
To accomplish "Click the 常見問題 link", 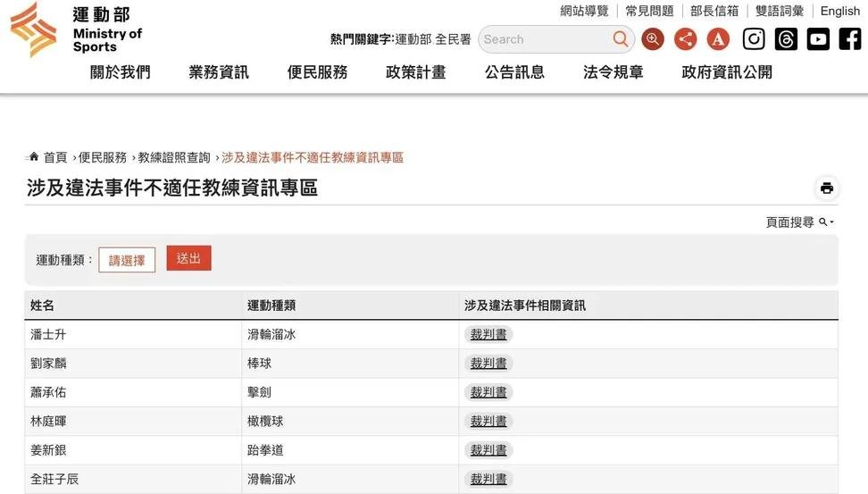I will 649,11.
